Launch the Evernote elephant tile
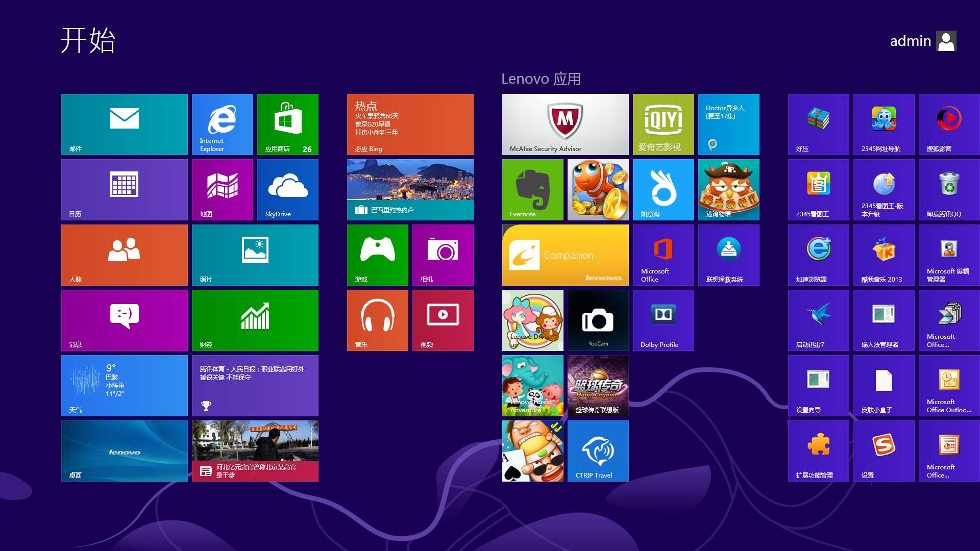 (532, 189)
